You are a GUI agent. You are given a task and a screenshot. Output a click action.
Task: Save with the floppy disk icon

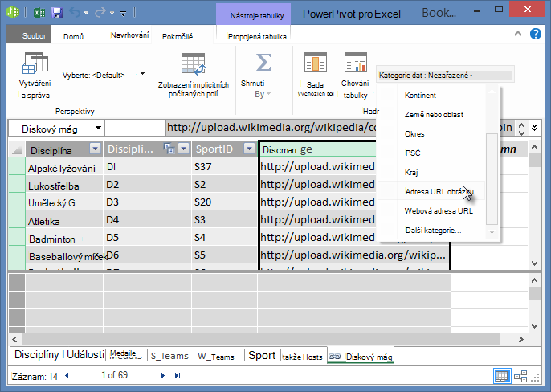pyautogui.click(x=57, y=13)
